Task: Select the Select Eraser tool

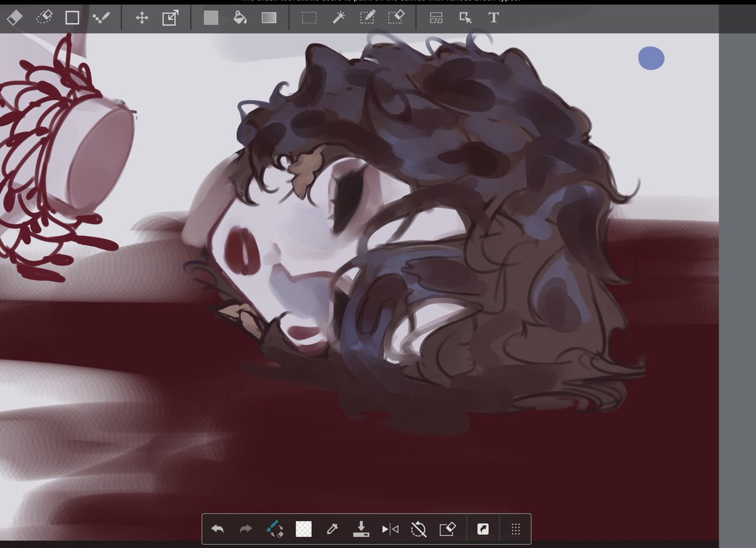Action: coord(396,18)
